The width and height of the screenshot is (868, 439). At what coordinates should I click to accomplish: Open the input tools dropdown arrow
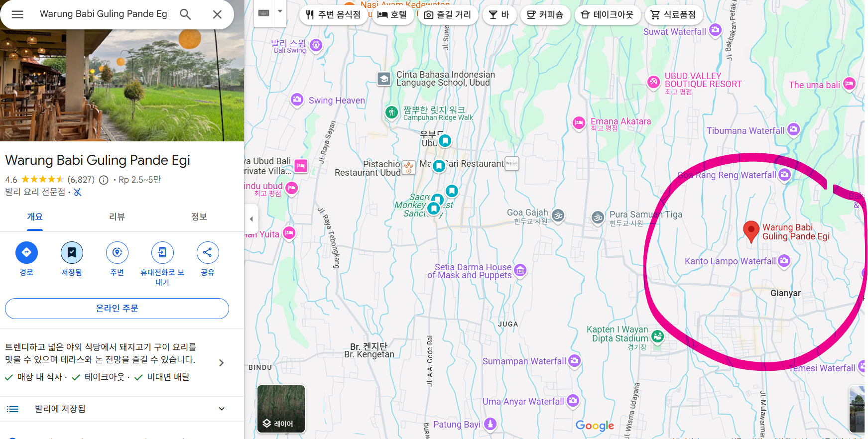[x=280, y=11]
